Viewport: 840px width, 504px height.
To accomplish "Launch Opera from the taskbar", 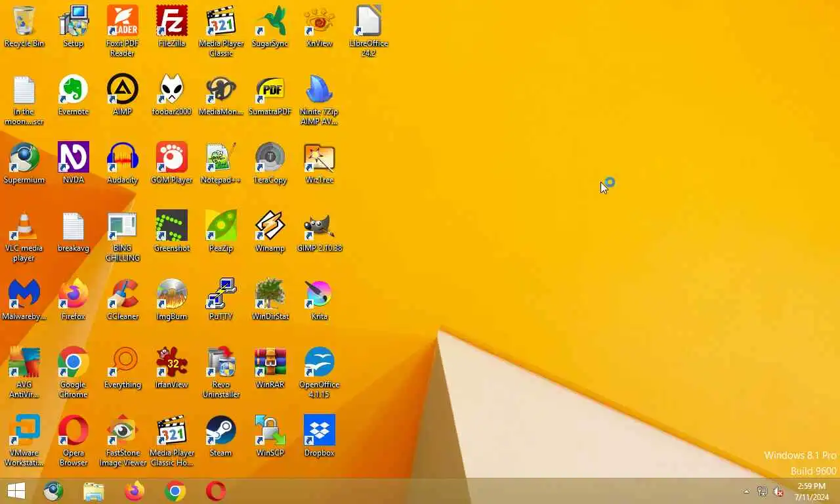I will point(216,491).
